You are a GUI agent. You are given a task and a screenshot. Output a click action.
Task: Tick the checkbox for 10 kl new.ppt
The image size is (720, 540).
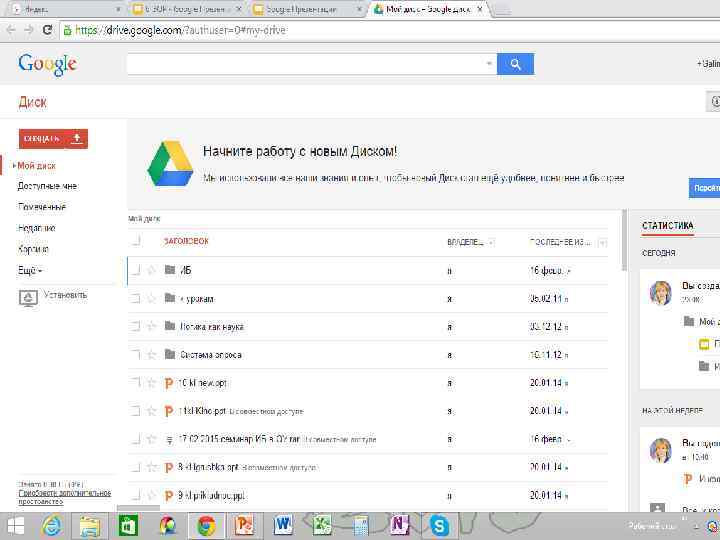(x=135, y=382)
